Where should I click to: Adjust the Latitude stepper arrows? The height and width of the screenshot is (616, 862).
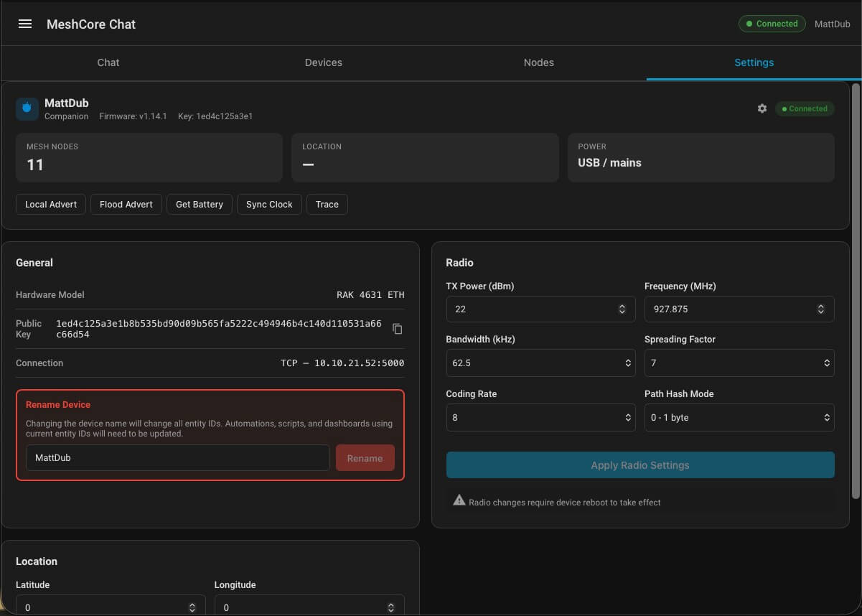click(192, 608)
